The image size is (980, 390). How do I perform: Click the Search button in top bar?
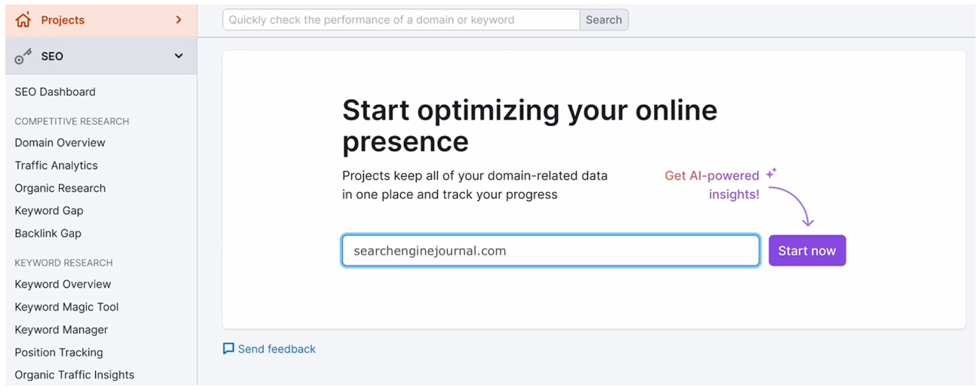[x=603, y=20]
